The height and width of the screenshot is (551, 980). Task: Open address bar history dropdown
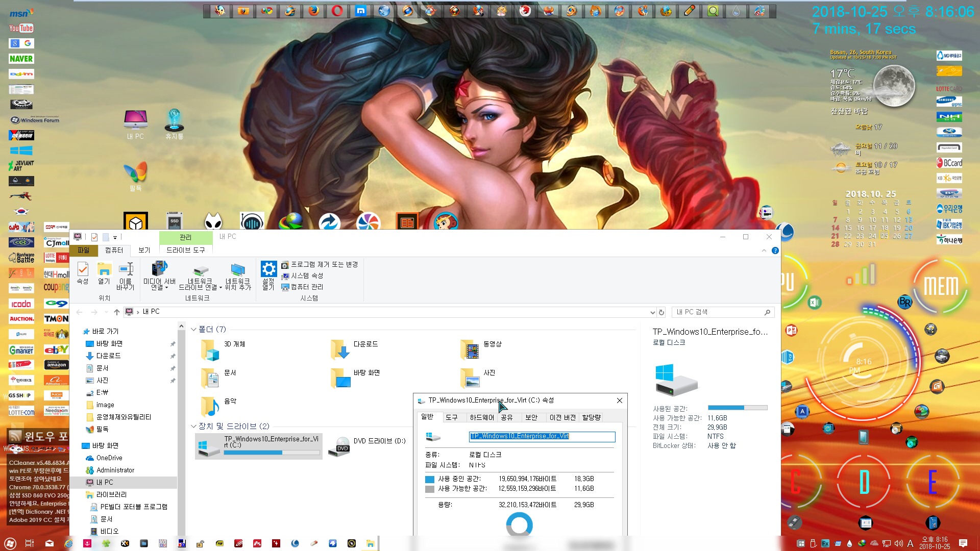(652, 312)
